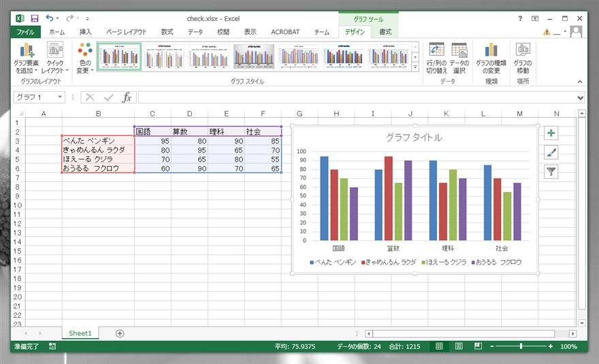Click the 100% zoom level
Viewport: 599px width, 364px height.
[568, 346]
